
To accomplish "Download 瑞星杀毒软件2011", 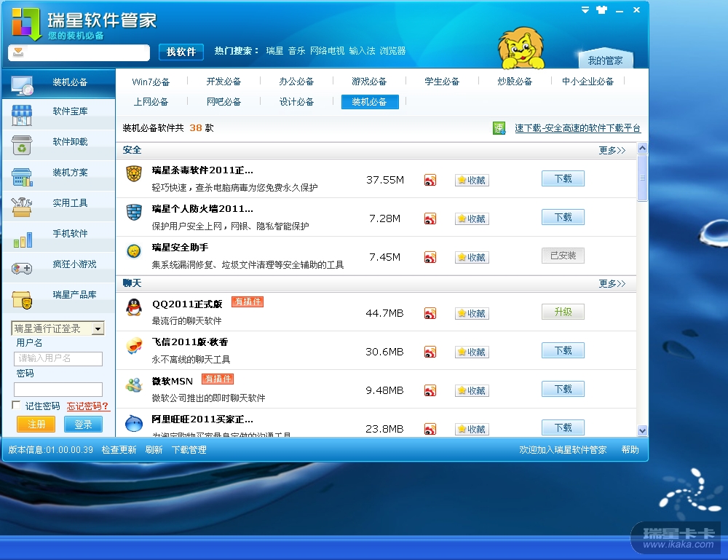I will coord(563,178).
